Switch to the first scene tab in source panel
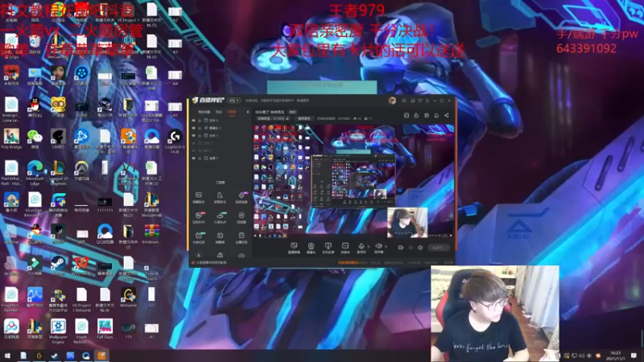644x362 pixels. click(x=204, y=112)
